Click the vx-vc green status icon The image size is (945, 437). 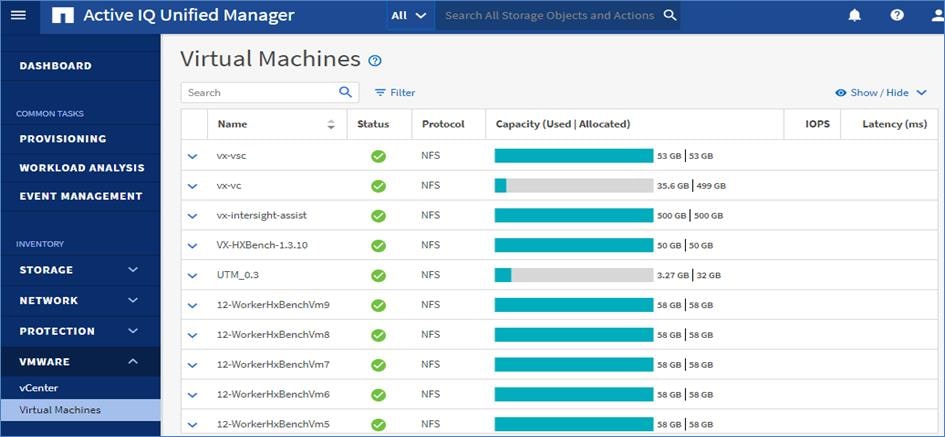coord(378,186)
